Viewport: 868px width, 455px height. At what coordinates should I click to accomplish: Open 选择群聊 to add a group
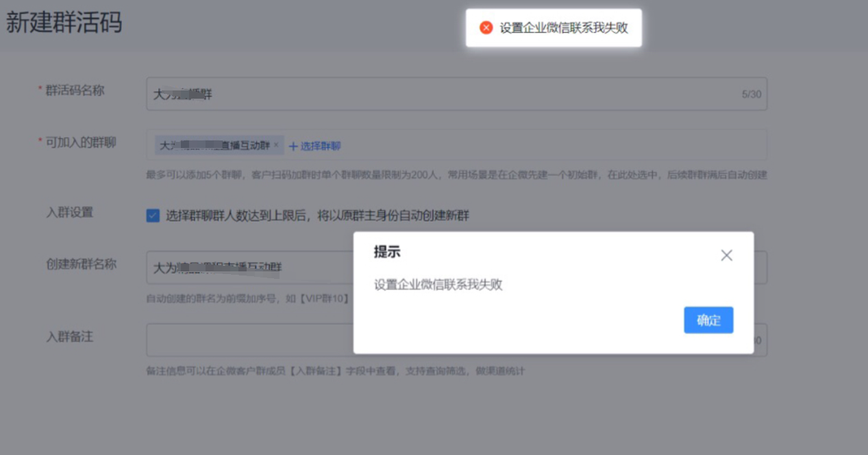(x=315, y=146)
